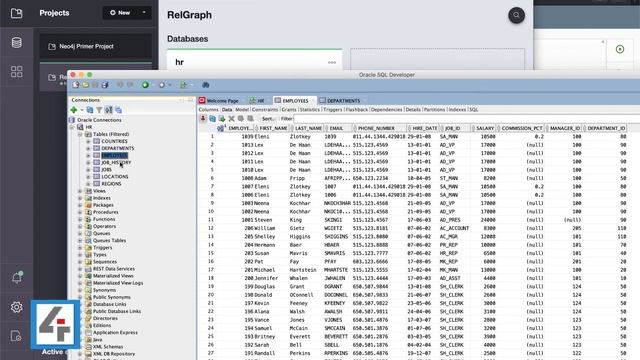Click the refresh connections icon

[x=90, y=110]
